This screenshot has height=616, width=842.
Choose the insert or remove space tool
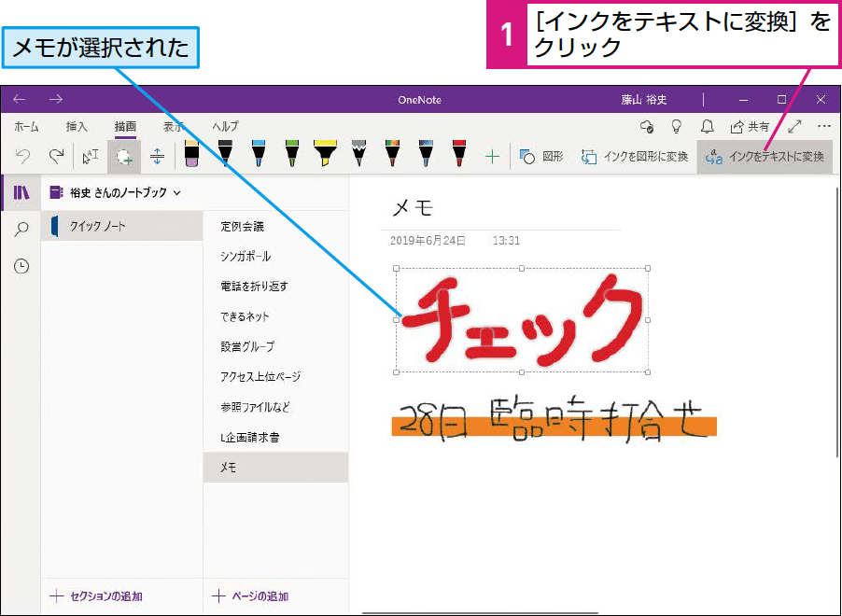coord(158,156)
